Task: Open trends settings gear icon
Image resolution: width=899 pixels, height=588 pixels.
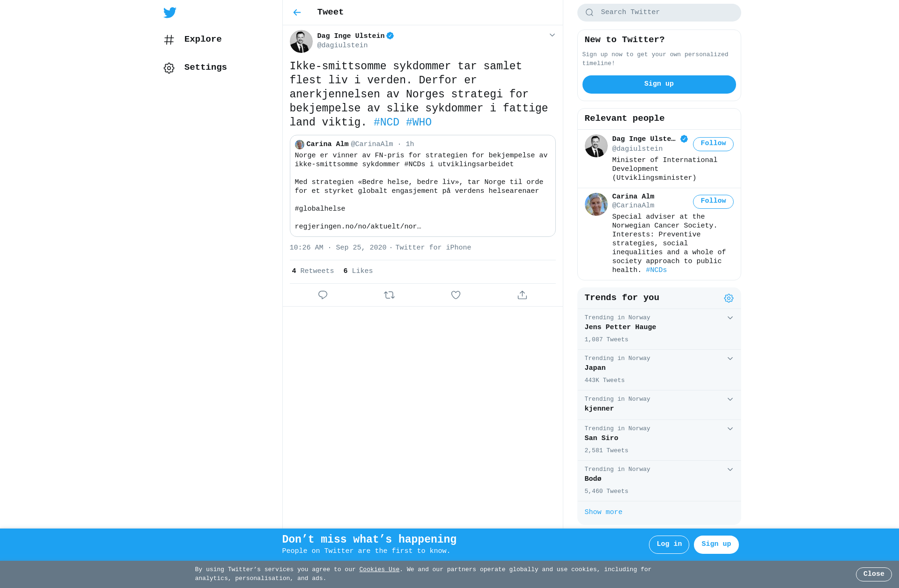Action: (x=729, y=298)
